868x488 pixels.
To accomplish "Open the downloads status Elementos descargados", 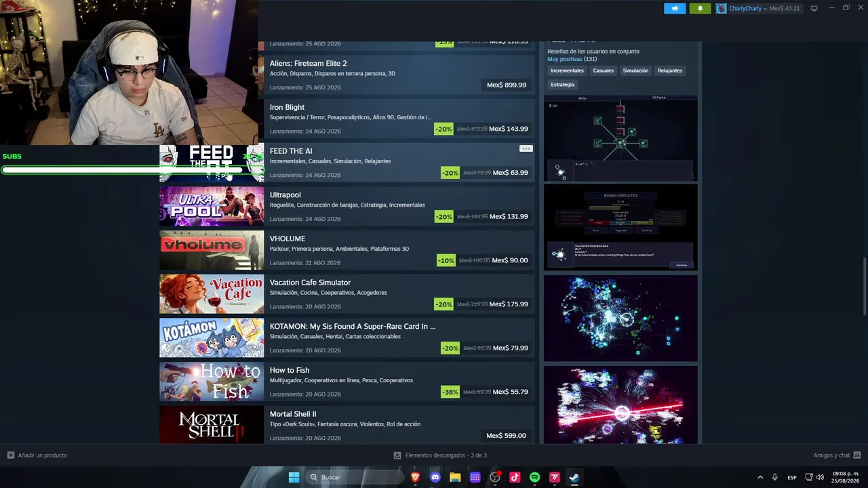I will coord(440,455).
